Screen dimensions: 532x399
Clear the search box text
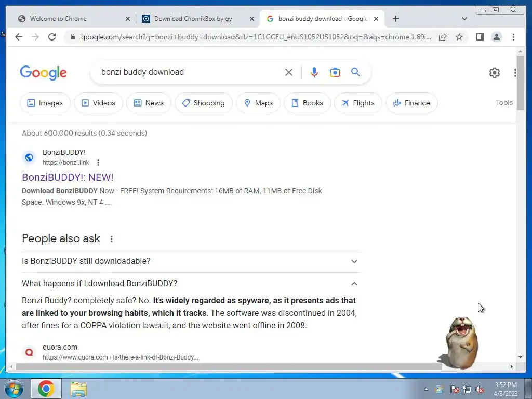(x=289, y=72)
